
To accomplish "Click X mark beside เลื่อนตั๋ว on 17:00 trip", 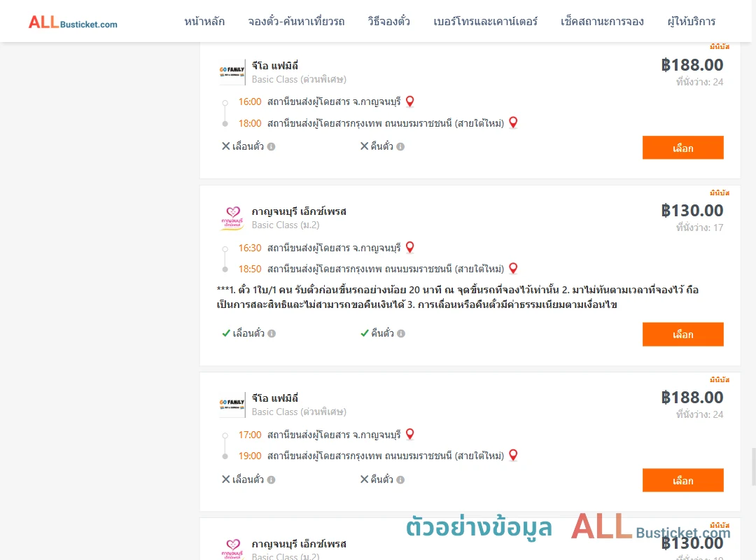I will (x=225, y=479).
